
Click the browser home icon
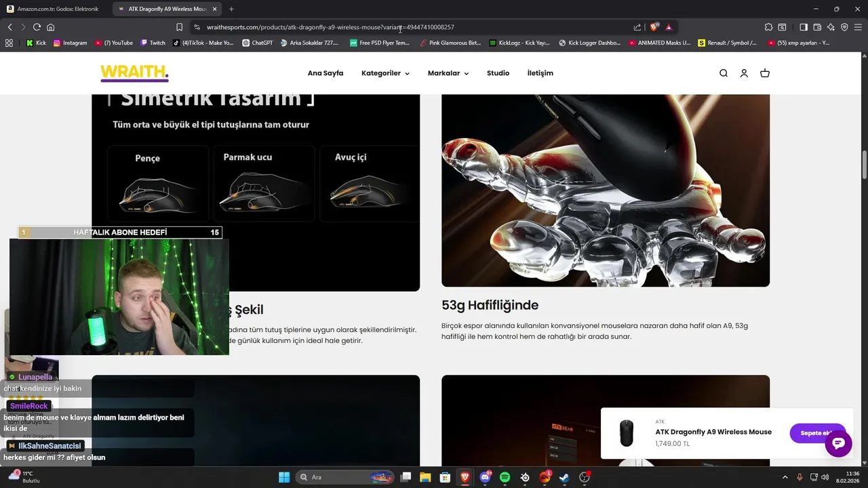[x=50, y=27]
